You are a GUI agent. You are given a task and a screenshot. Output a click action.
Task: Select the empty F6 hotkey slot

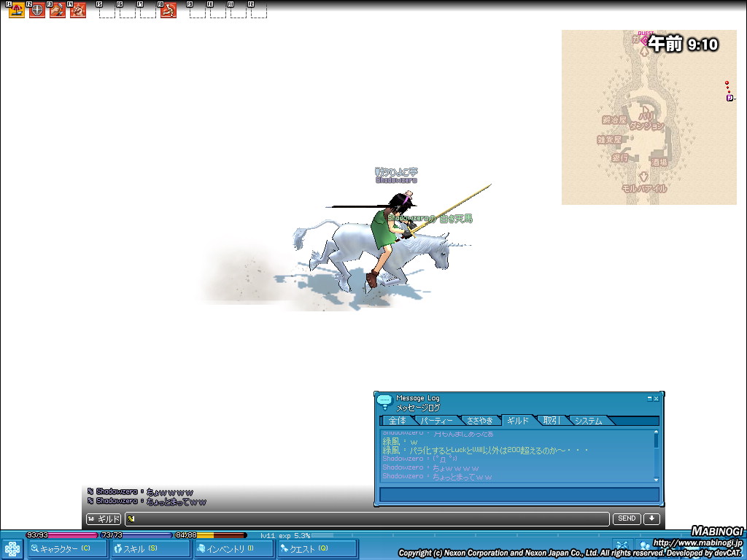127,10
